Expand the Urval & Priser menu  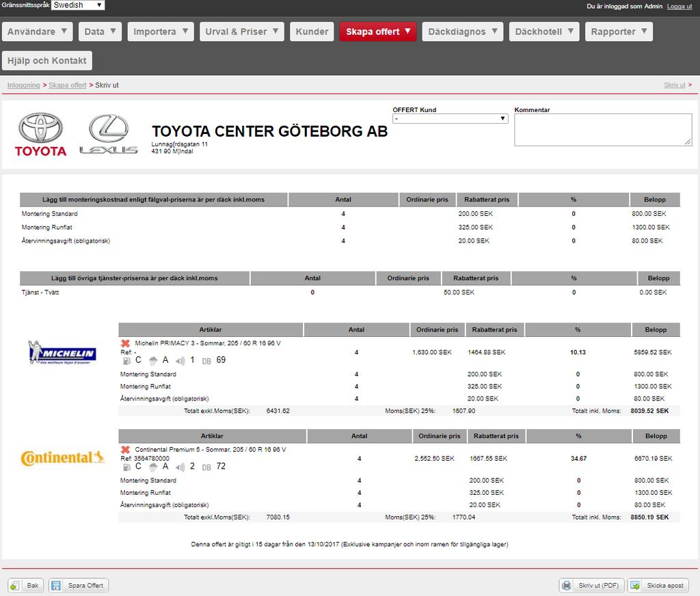241,31
